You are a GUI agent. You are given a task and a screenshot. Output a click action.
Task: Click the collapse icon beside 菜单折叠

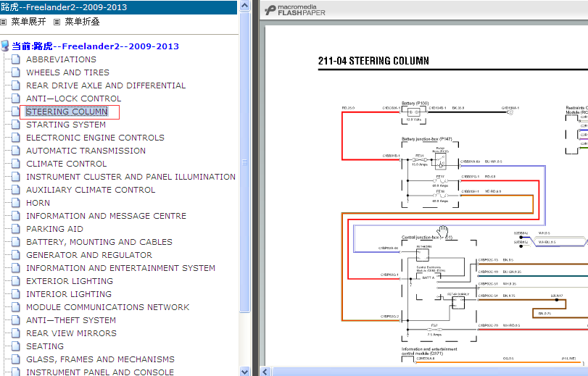coord(57,22)
